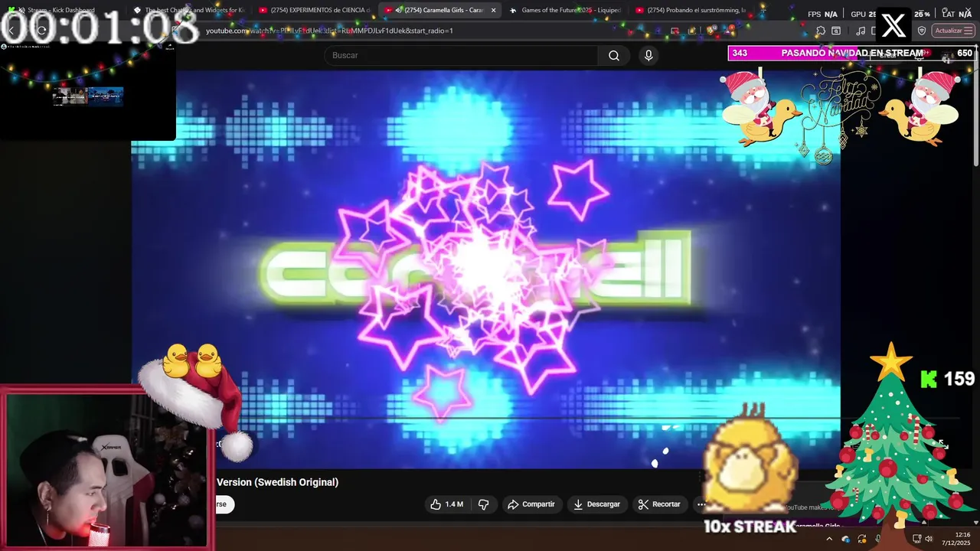Click the Compartir share button
Screen dimensions: 980x551
(531, 504)
